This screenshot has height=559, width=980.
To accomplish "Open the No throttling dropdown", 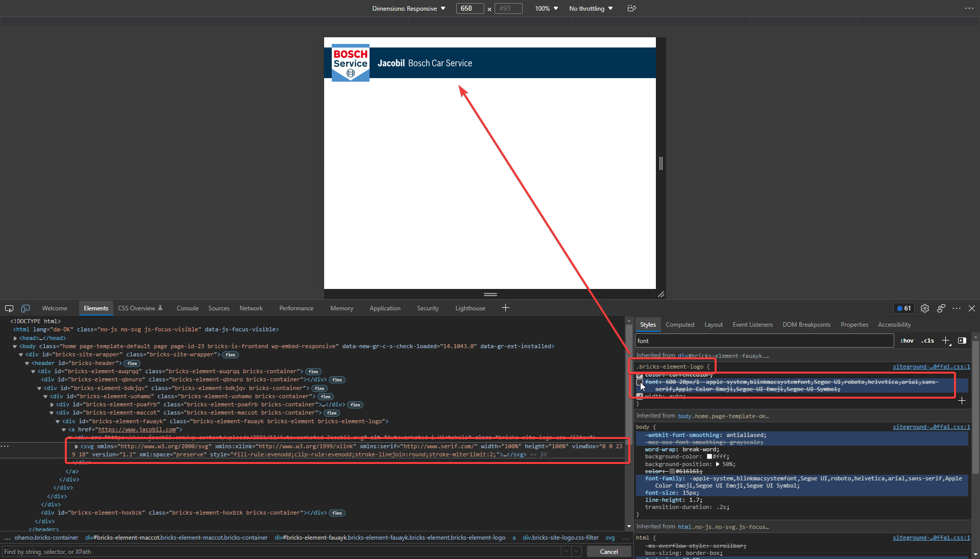I will (x=591, y=8).
